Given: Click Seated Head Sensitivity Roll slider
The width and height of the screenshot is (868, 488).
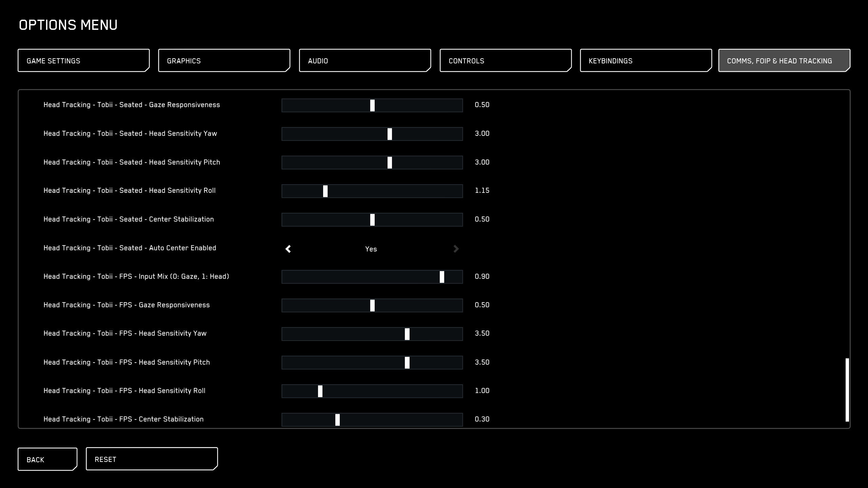Looking at the screenshot, I should tap(372, 191).
